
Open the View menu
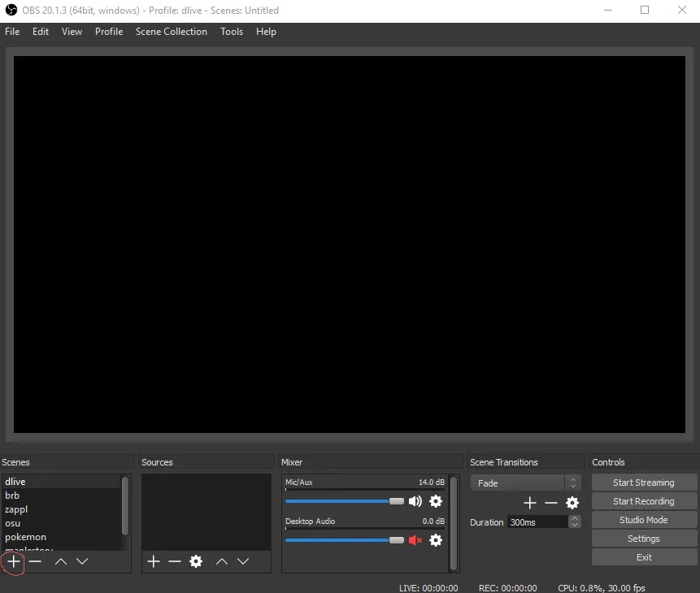coord(72,32)
